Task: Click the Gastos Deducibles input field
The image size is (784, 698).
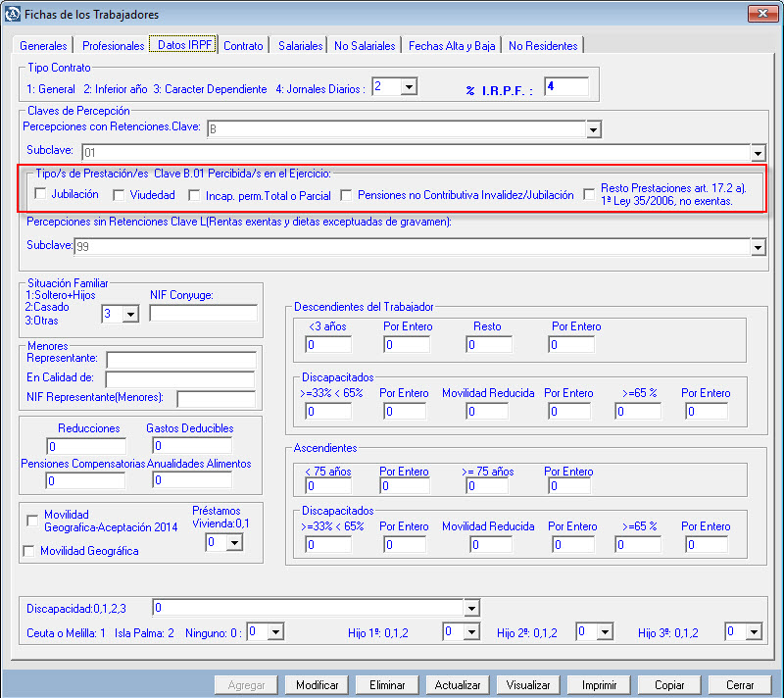Action: pos(192,447)
